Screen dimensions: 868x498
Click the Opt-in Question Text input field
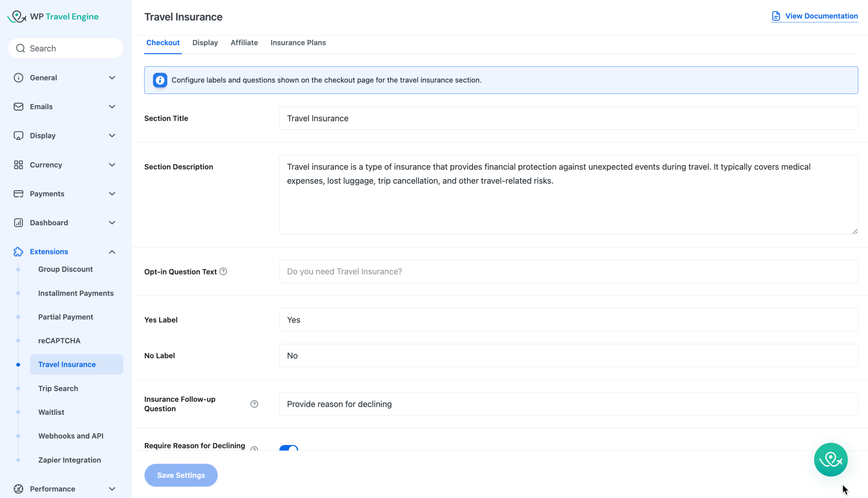click(x=568, y=272)
